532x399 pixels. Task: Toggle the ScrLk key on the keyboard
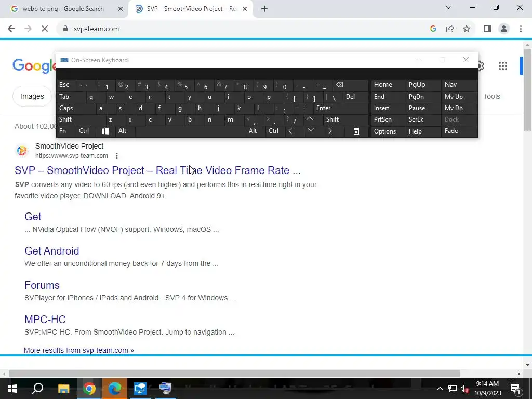tap(423, 120)
